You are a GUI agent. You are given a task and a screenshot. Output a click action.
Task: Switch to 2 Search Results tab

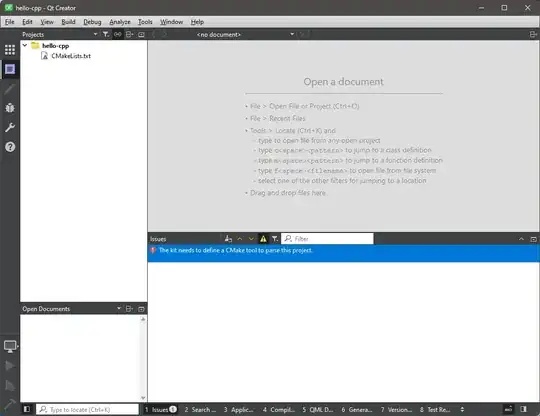point(200,409)
